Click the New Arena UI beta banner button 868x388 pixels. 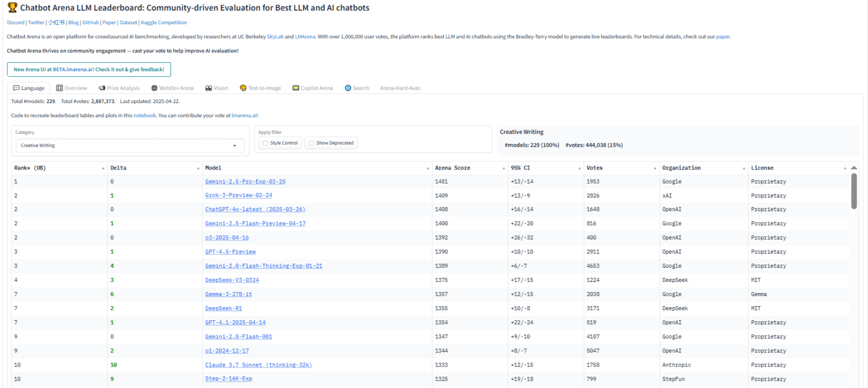89,69
